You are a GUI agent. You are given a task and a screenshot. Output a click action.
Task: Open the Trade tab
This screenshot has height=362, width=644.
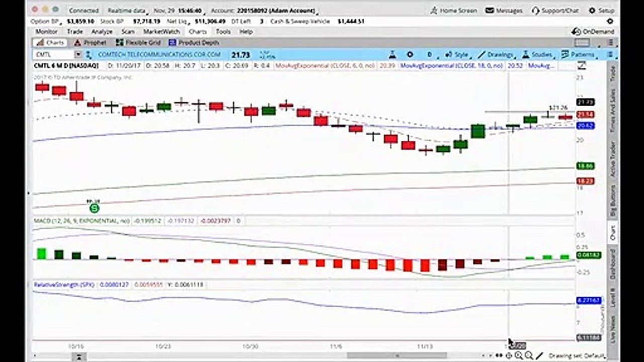[x=75, y=32]
